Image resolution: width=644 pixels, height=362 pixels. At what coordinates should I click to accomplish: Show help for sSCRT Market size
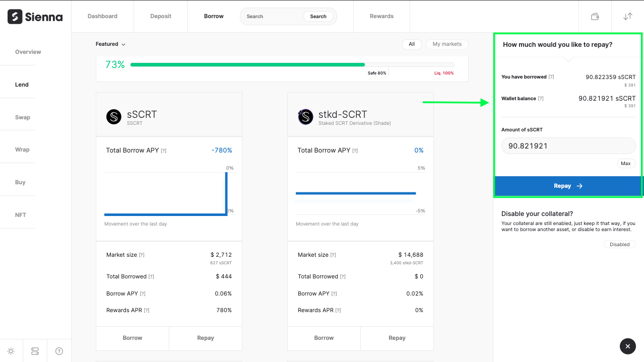coord(142,255)
